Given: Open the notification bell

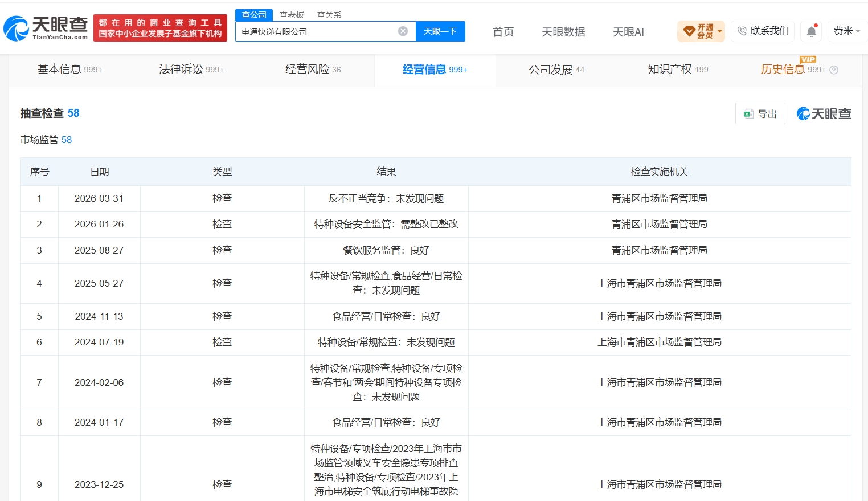Looking at the screenshot, I should coord(812,31).
